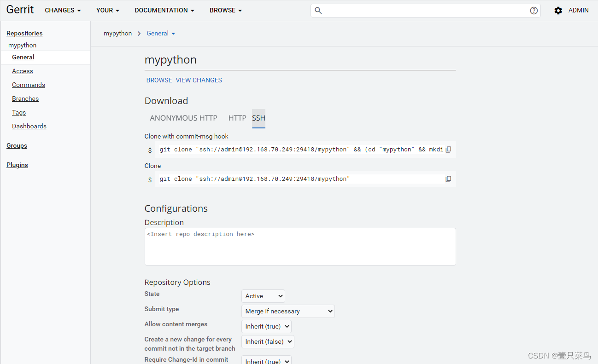
Task: Click into the top search field
Action: click(426, 11)
